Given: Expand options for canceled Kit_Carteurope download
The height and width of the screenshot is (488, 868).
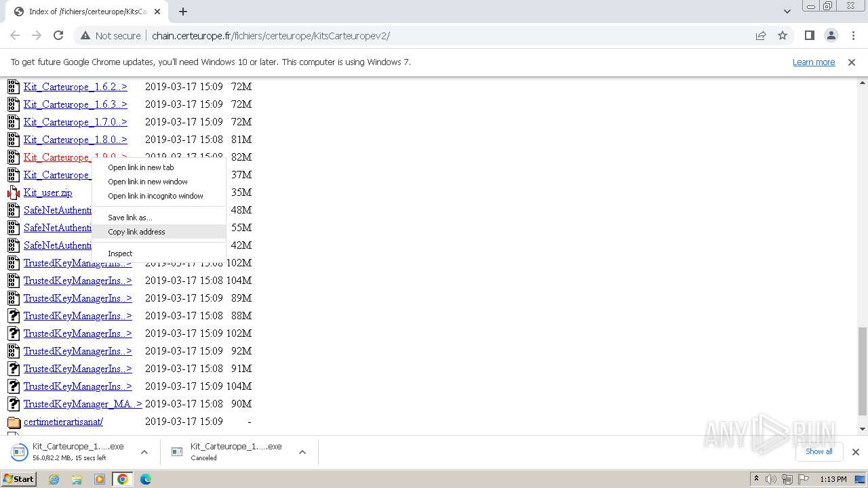Looking at the screenshot, I should (302, 452).
